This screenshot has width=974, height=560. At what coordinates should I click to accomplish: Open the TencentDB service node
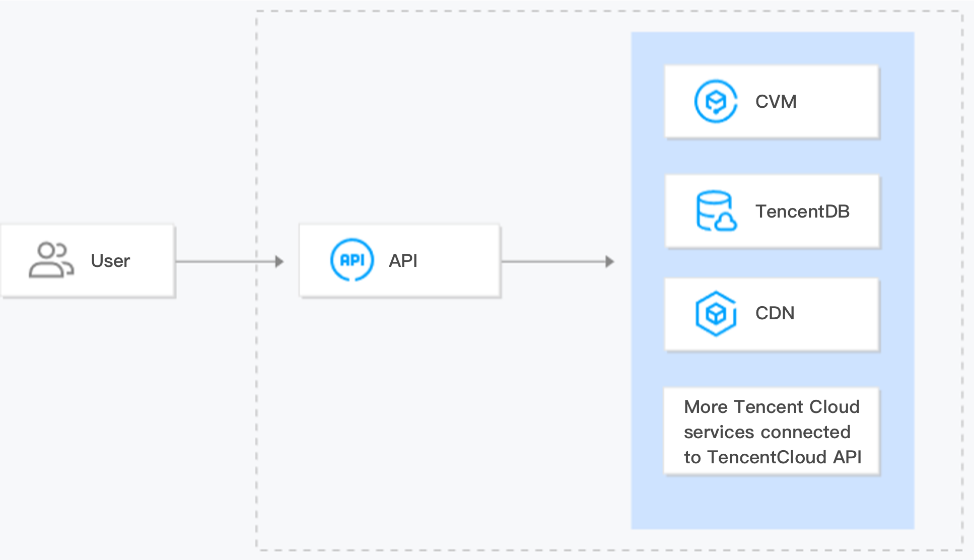(773, 211)
